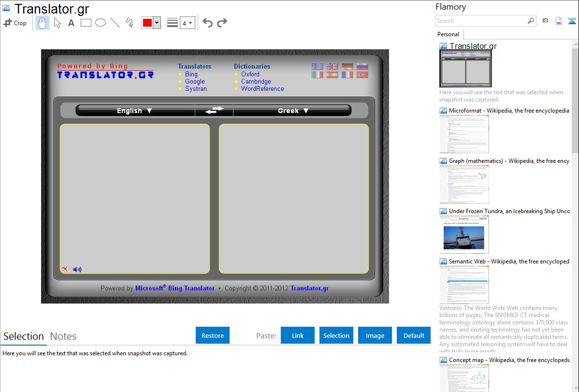Click the Turkish flag icon
This screenshot has height=392, width=579.
[x=362, y=74]
